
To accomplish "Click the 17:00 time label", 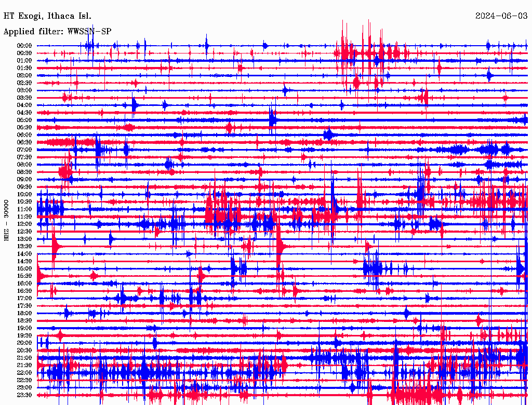I will click(x=24, y=299).
